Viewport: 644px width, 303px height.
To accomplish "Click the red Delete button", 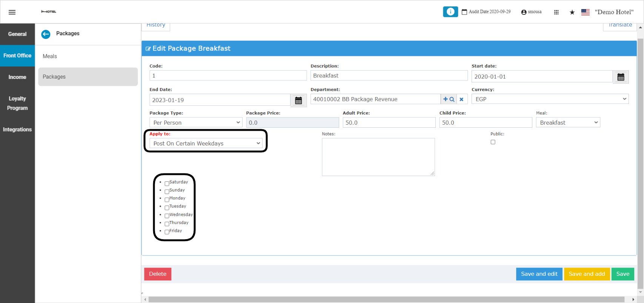I will pyautogui.click(x=158, y=274).
